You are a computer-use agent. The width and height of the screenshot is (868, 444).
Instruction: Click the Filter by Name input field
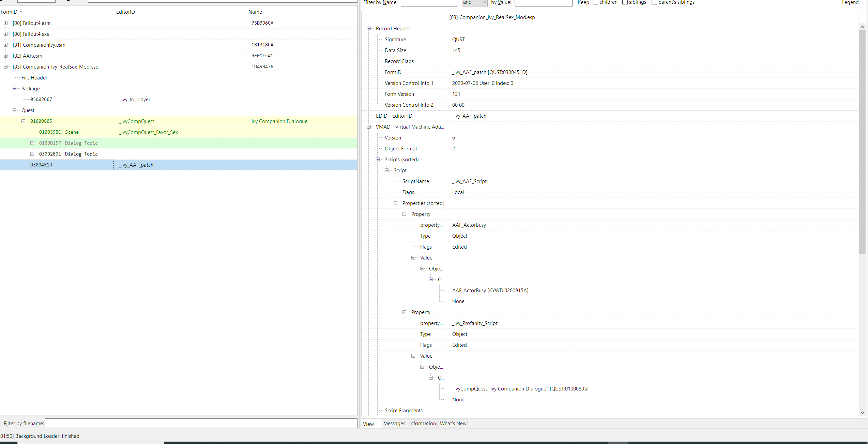pos(429,3)
